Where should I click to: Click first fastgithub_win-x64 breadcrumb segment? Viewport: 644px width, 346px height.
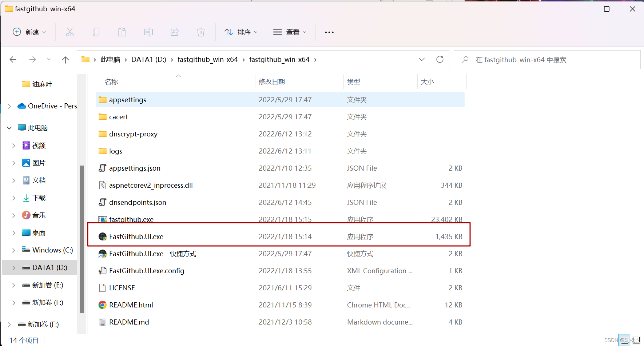coord(208,59)
